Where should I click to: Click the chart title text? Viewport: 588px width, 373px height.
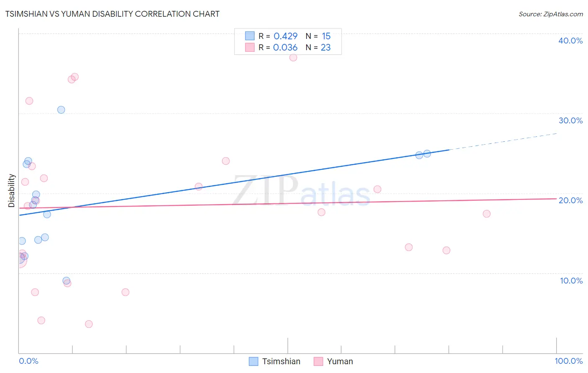(x=112, y=14)
